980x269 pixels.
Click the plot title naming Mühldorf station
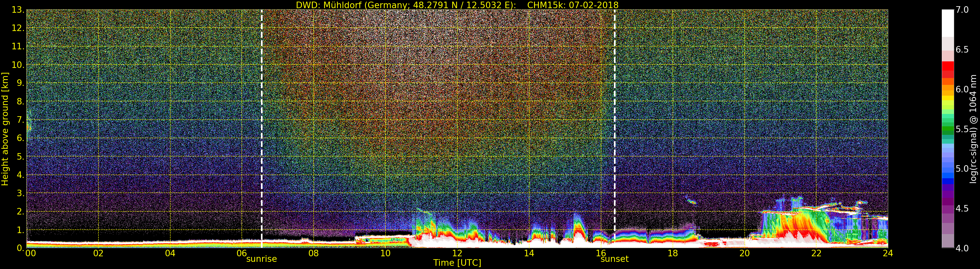[x=457, y=5]
